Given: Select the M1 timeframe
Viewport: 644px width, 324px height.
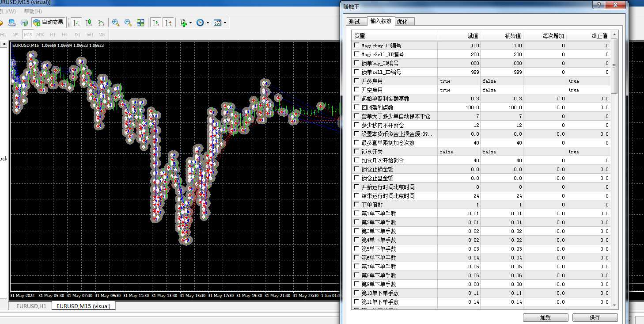Looking at the screenshot, I should click(3, 34).
